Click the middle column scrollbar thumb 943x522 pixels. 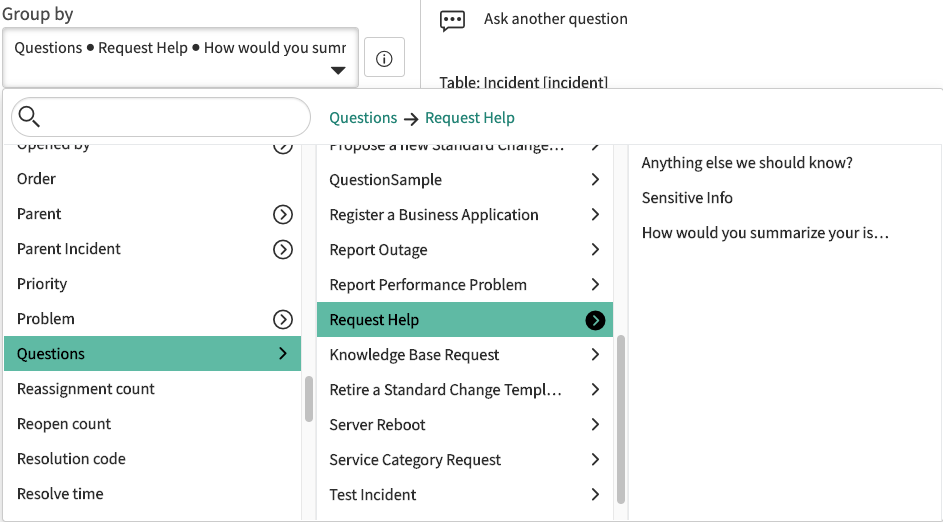[621, 419]
